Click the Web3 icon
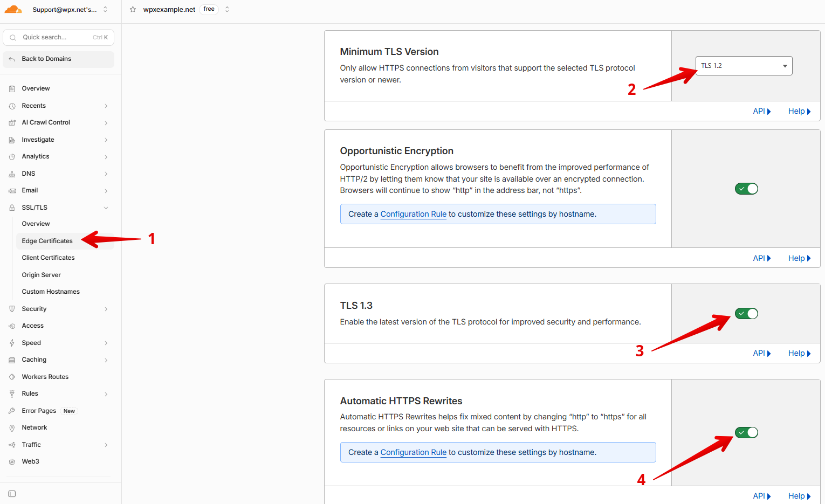Screen dimensions: 825x504 (x=12, y=461)
